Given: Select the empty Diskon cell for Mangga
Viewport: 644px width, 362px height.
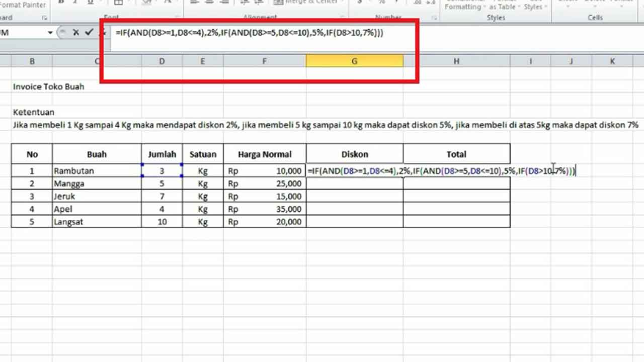Looking at the screenshot, I should (354, 184).
